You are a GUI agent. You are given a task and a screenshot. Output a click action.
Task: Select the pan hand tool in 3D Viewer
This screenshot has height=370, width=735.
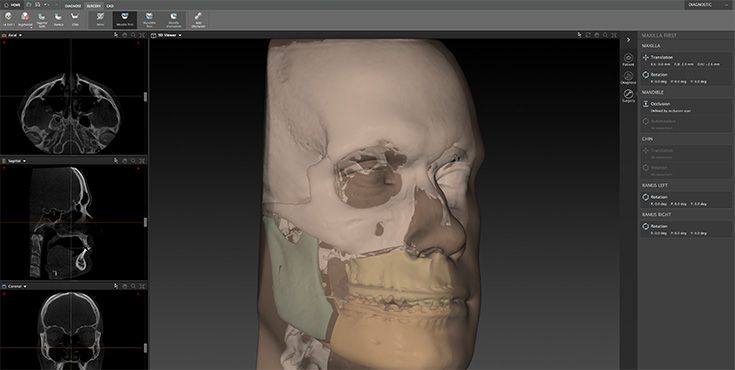pos(597,35)
